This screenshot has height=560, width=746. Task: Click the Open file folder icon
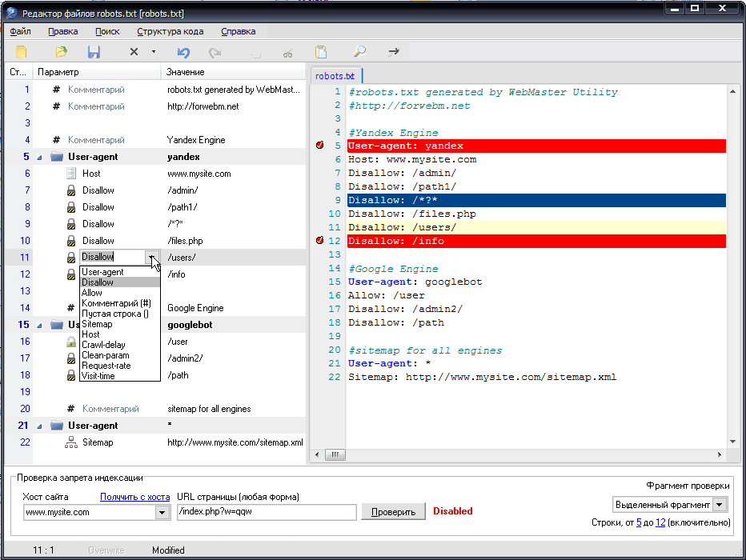coord(61,52)
